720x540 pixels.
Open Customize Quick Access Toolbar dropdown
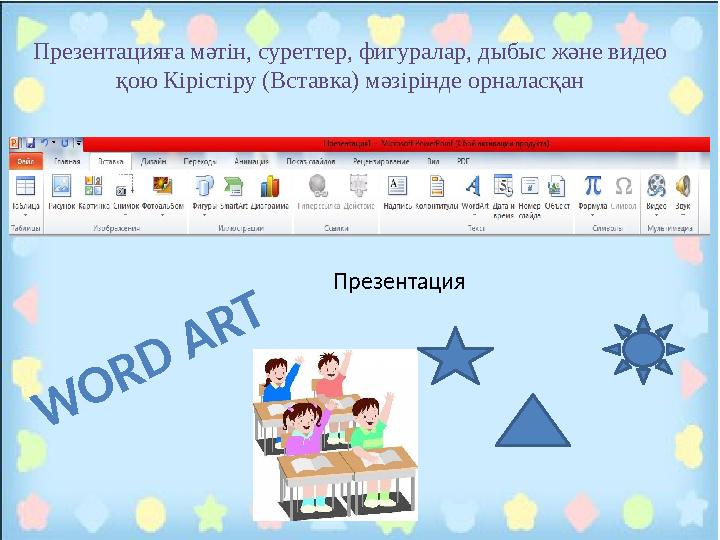point(79,143)
